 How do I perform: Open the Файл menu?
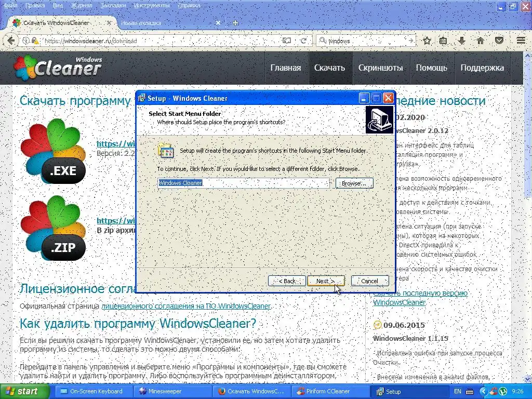point(10,5)
